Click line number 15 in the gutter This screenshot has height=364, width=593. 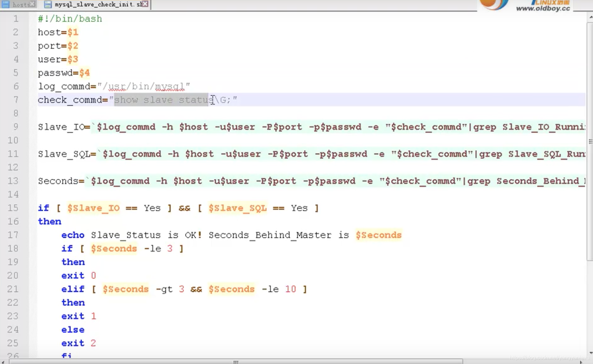[x=13, y=208]
